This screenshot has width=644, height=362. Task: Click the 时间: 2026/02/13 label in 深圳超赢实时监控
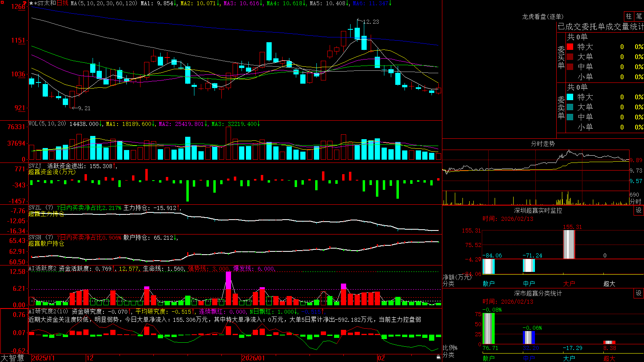click(508, 219)
